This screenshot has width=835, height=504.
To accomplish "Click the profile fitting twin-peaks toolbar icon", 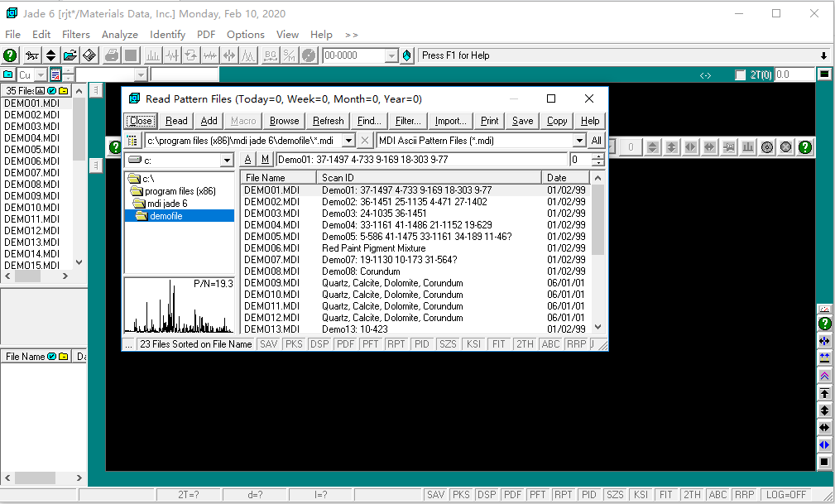I will [249, 55].
